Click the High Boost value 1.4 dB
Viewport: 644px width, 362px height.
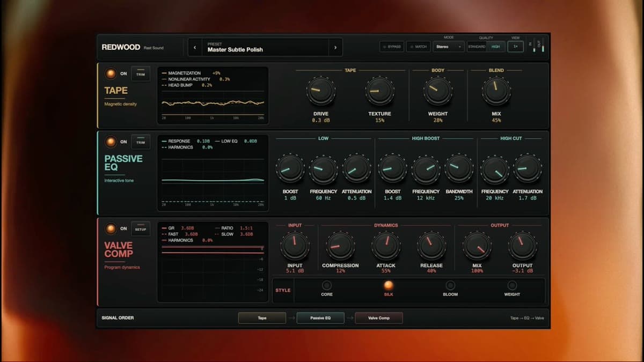click(392, 198)
